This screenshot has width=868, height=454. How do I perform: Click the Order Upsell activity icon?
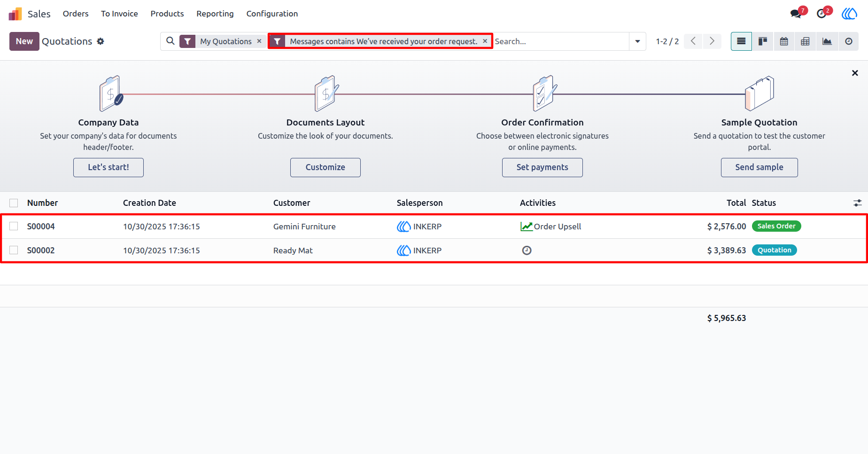(526, 227)
